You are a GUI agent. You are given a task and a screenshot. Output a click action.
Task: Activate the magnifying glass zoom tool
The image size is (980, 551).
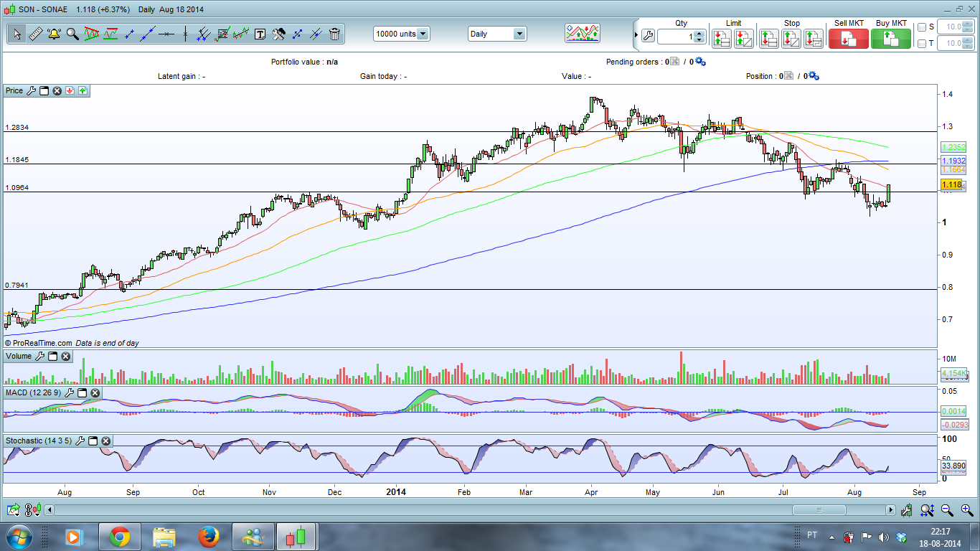(72, 34)
